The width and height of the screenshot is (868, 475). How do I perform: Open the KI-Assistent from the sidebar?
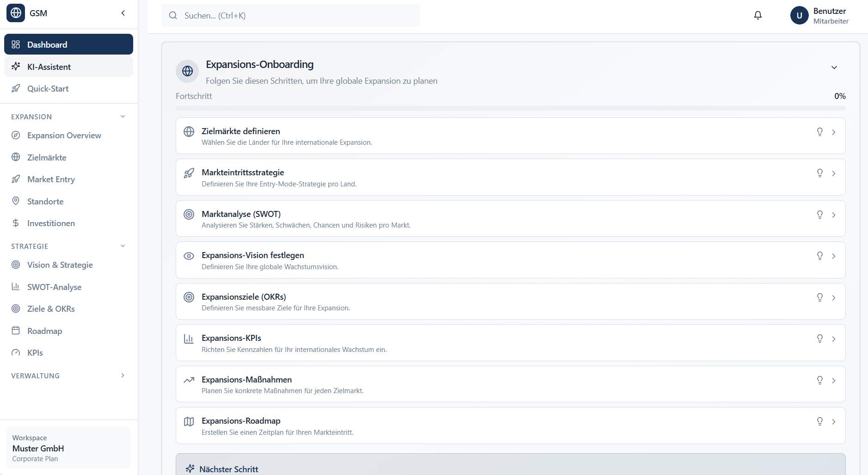(x=48, y=67)
